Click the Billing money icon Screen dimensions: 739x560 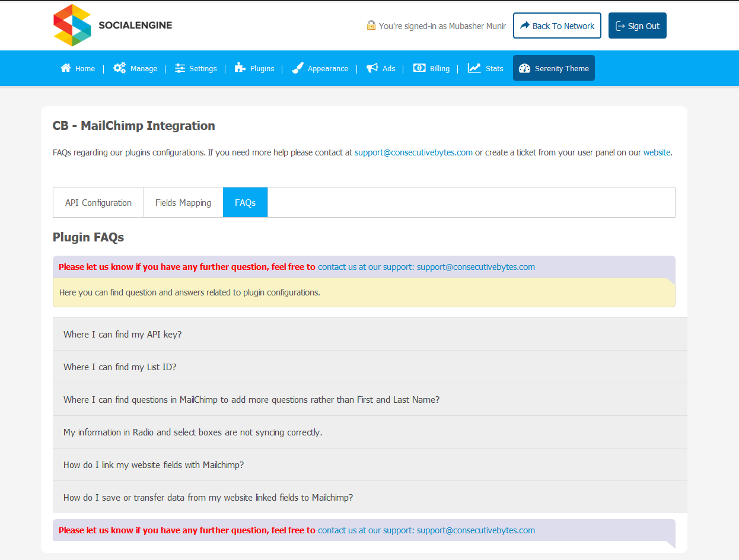419,68
